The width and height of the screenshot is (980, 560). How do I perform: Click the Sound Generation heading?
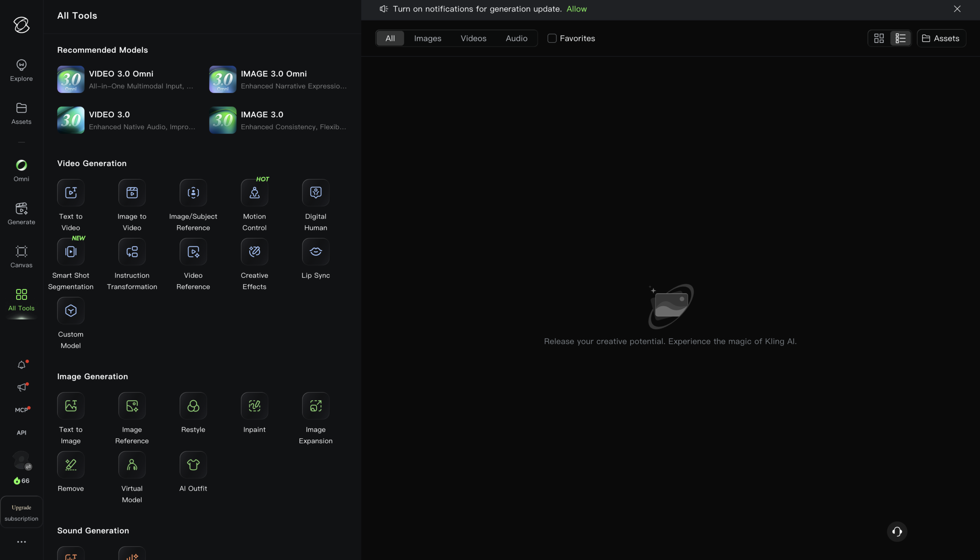(x=93, y=531)
